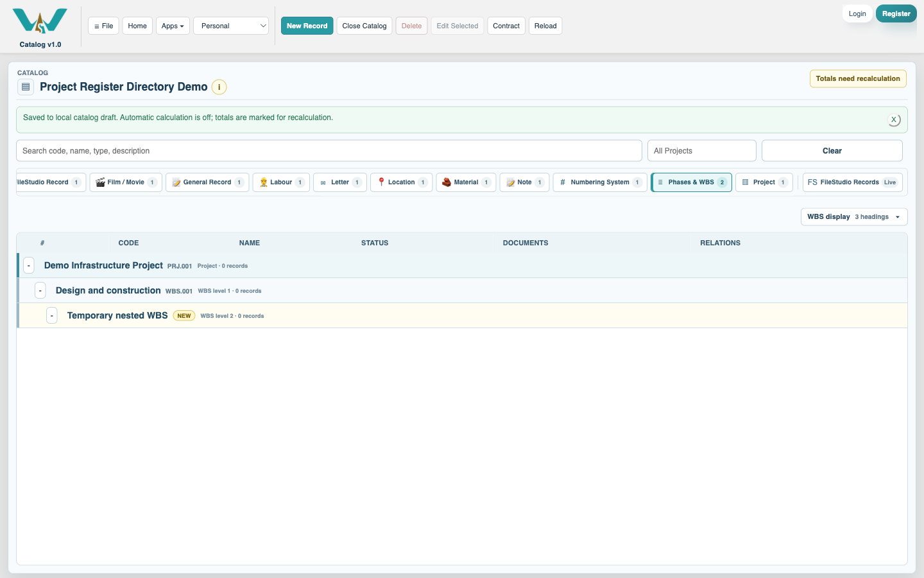
Task: Collapse the Temporary nested WBS row
Action: [52, 315]
